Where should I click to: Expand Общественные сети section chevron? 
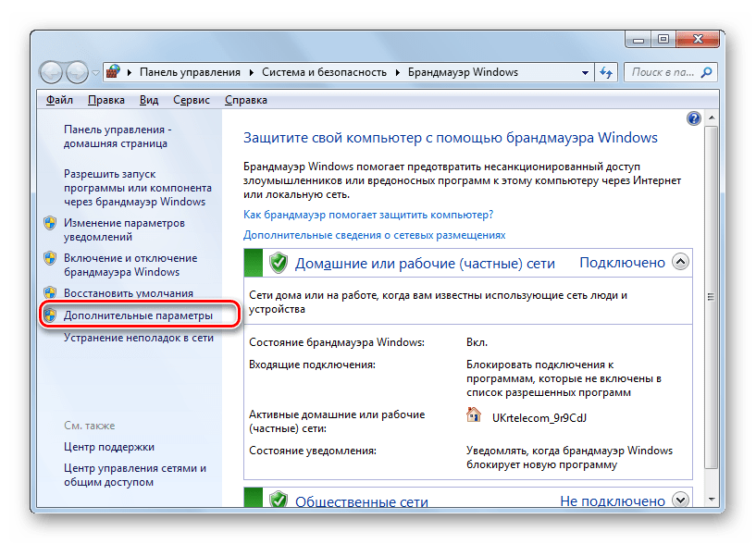point(680,501)
